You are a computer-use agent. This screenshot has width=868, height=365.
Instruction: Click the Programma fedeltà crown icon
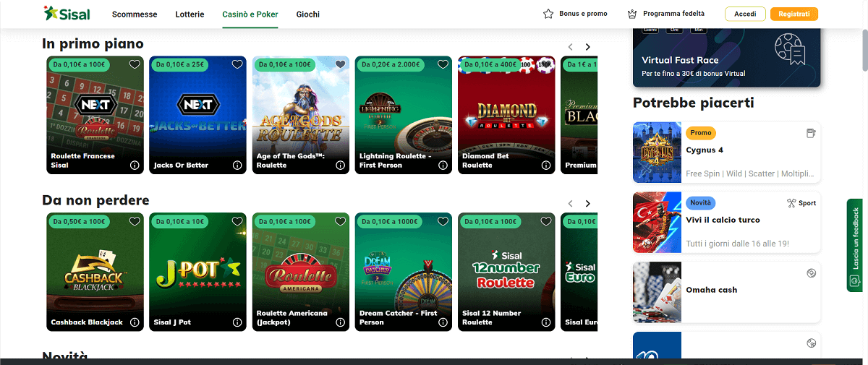pyautogui.click(x=632, y=14)
